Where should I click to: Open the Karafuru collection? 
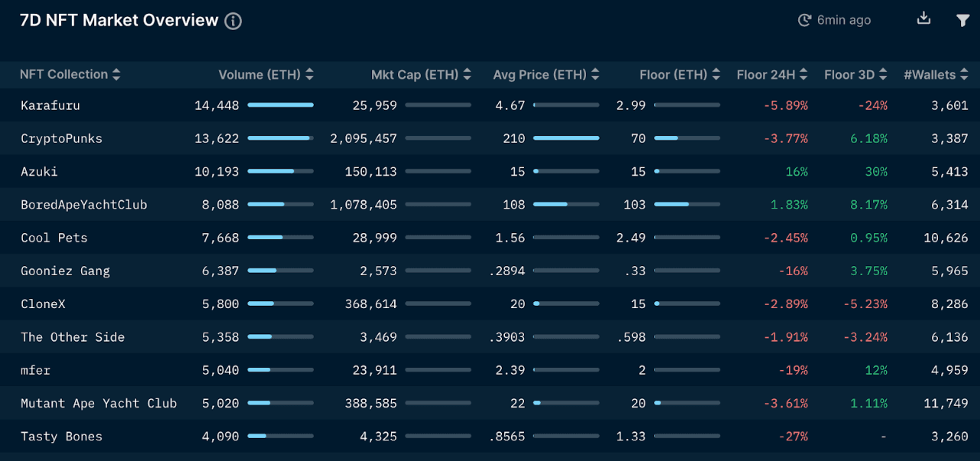click(50, 106)
